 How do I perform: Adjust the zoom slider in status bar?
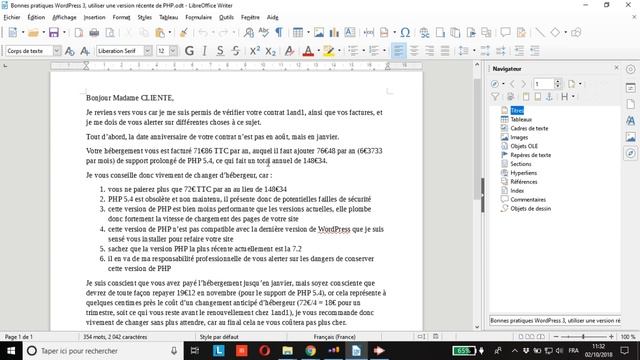pos(583,337)
